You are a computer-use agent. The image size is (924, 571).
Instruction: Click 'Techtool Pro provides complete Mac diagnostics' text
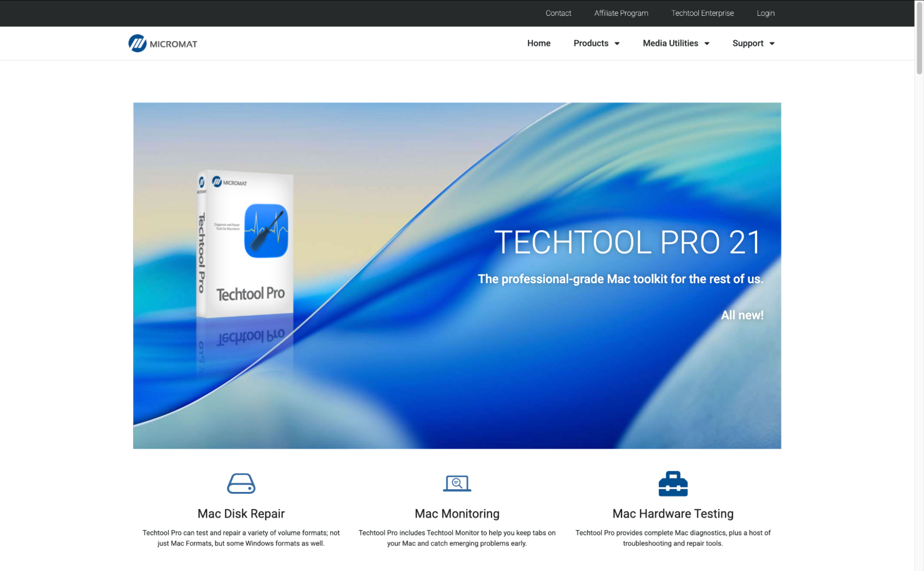pos(673,538)
